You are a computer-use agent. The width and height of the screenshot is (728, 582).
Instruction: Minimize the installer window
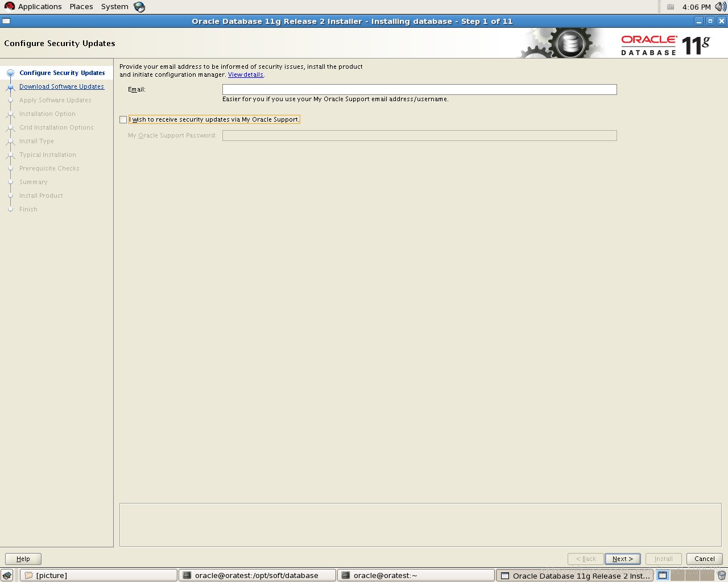pyautogui.click(x=699, y=21)
